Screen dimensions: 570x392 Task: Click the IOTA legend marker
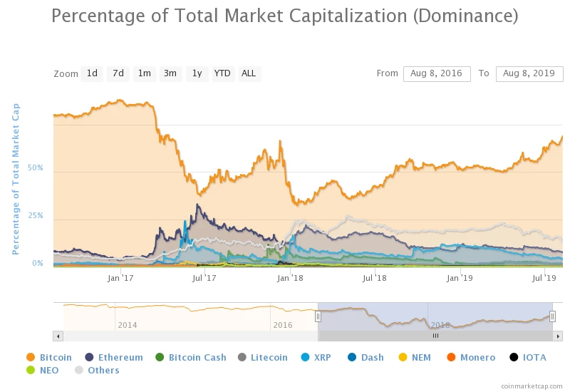coord(514,357)
